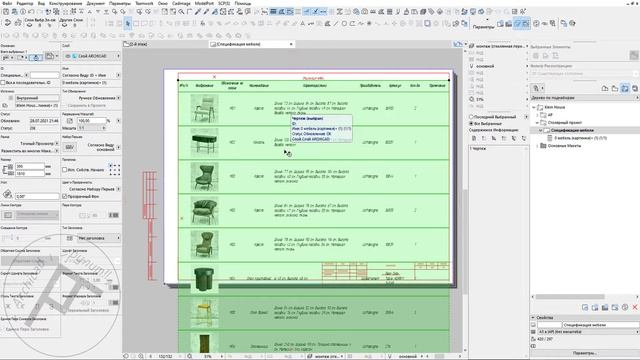Click the magnifier zoom icon in toolbar

click(181, 12)
